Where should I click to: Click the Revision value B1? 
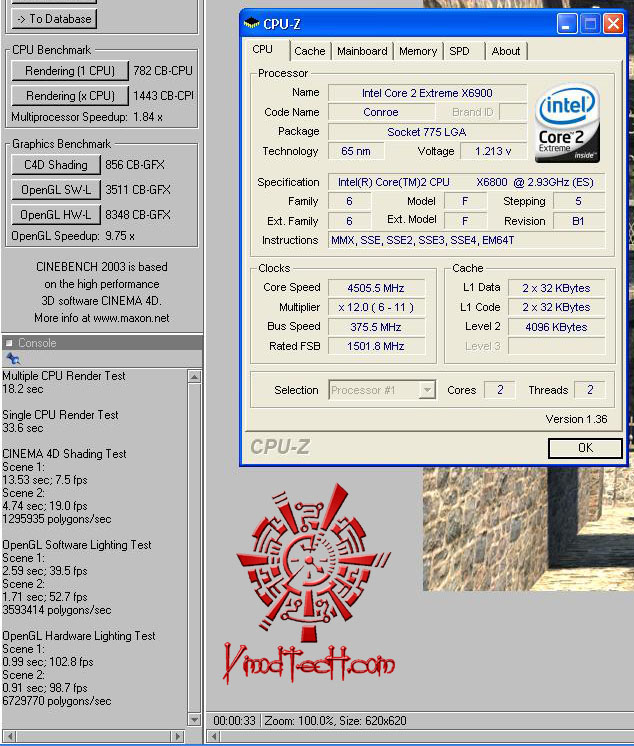pos(578,221)
